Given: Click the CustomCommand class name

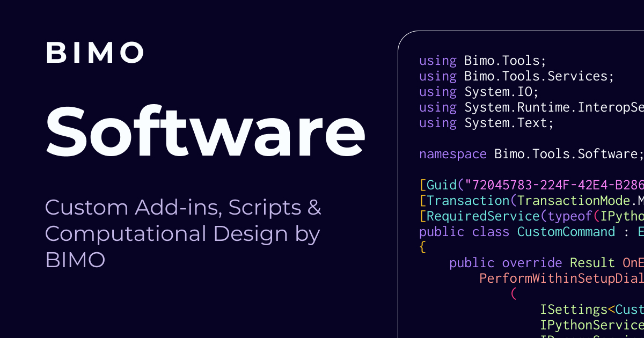Looking at the screenshot, I should point(566,232).
